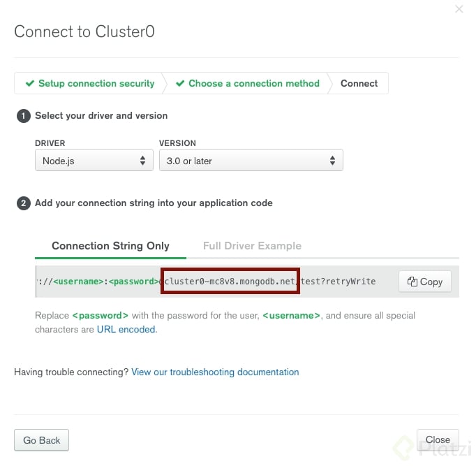
Task: Click inside the connection string field
Action: [215, 282]
